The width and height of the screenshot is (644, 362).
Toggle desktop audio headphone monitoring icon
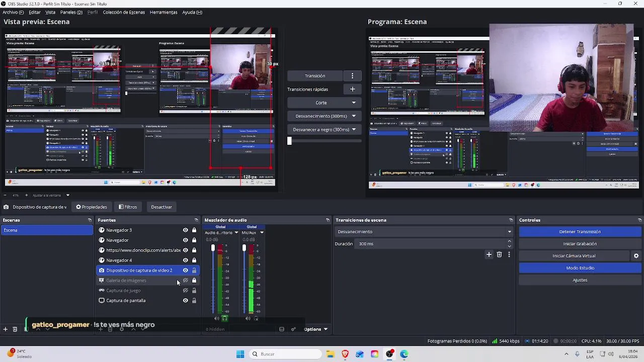click(x=225, y=318)
